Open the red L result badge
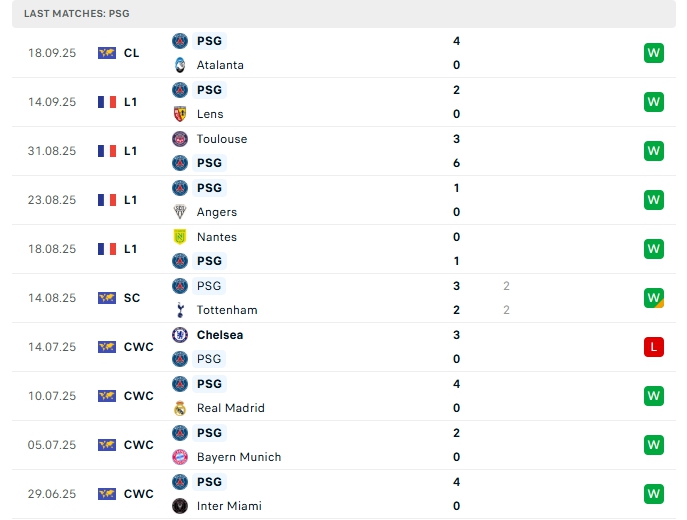This screenshot has width=687, height=520. 654,347
